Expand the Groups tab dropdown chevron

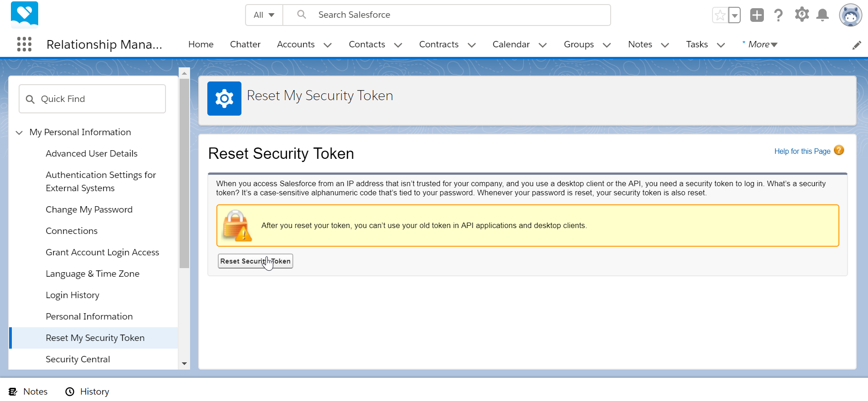coord(607,45)
